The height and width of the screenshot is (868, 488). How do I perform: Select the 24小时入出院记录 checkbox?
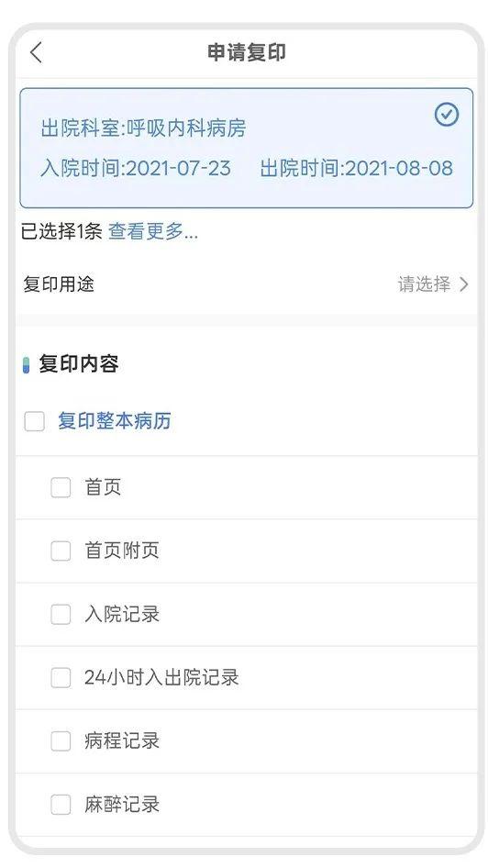click(x=61, y=677)
